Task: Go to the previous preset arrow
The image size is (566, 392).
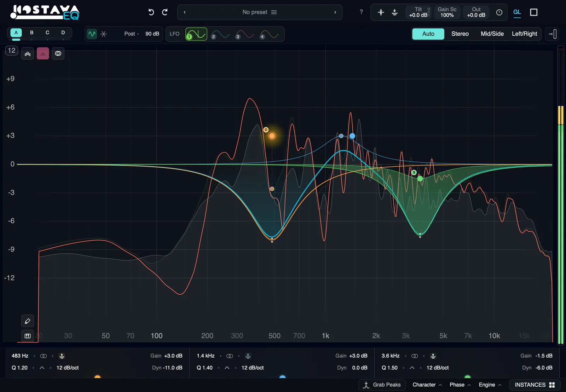Action: pos(185,12)
